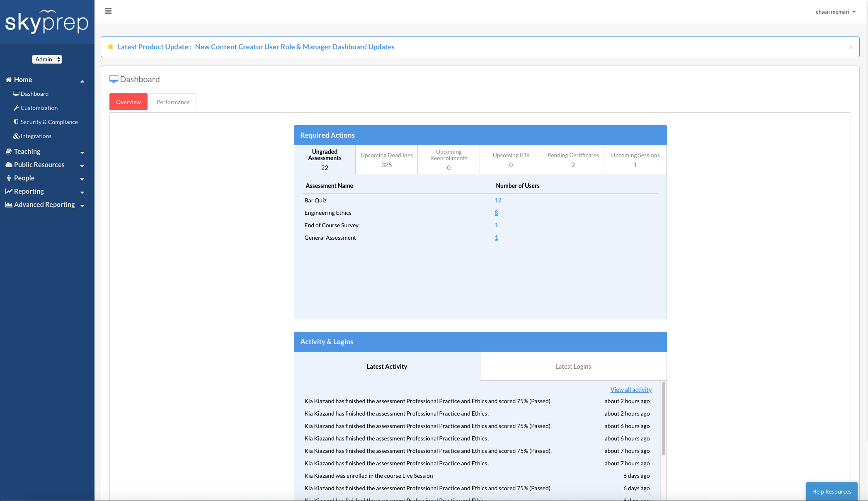Select the Reporting chart icon

click(x=9, y=191)
